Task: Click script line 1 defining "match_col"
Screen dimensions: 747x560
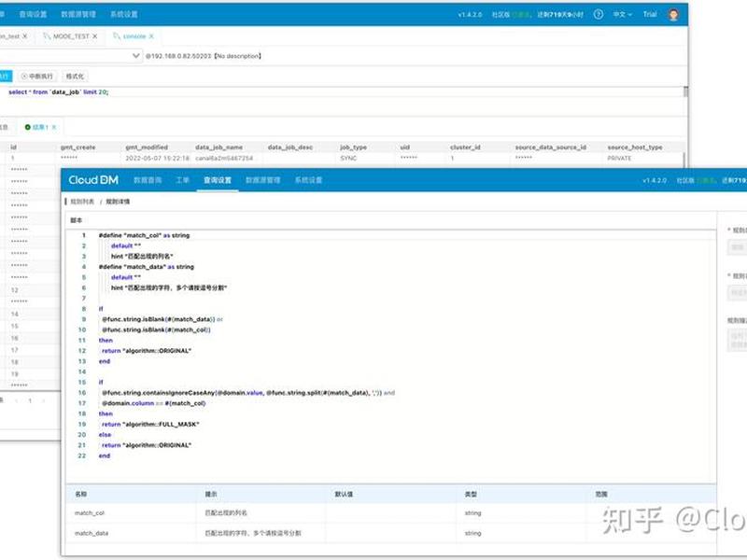Action: 144,235
